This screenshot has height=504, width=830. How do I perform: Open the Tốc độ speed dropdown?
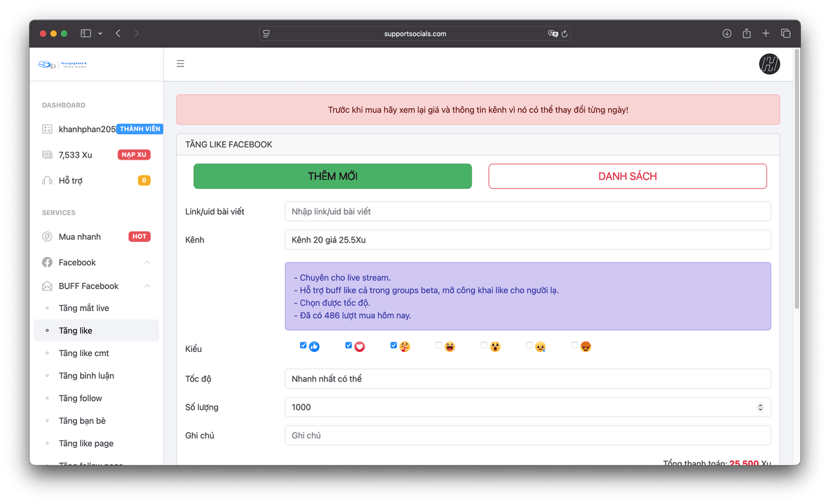click(x=527, y=379)
